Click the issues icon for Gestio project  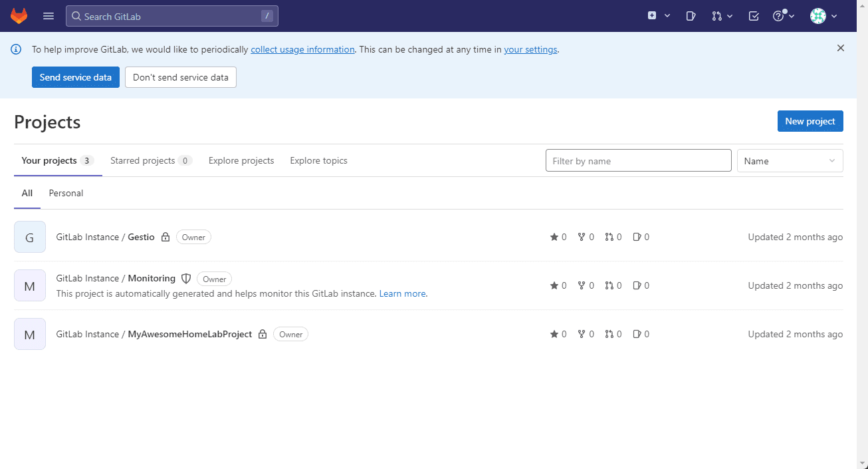click(x=637, y=237)
